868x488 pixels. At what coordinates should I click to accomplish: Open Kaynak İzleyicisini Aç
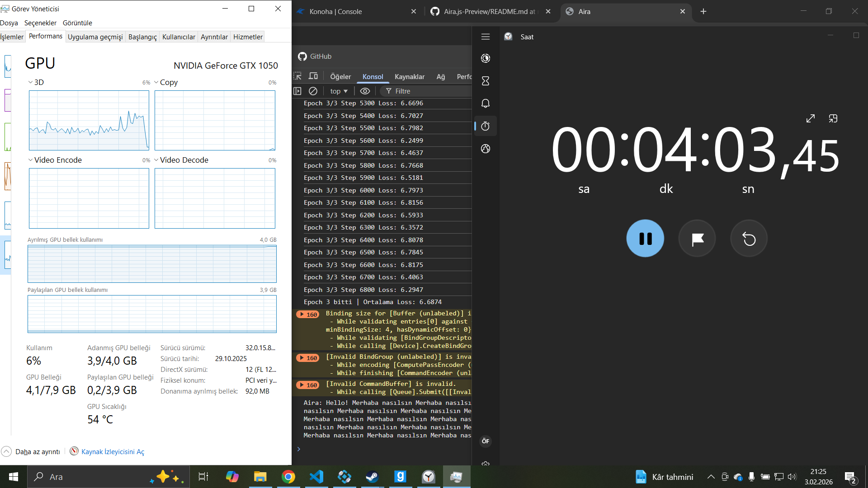tap(113, 451)
